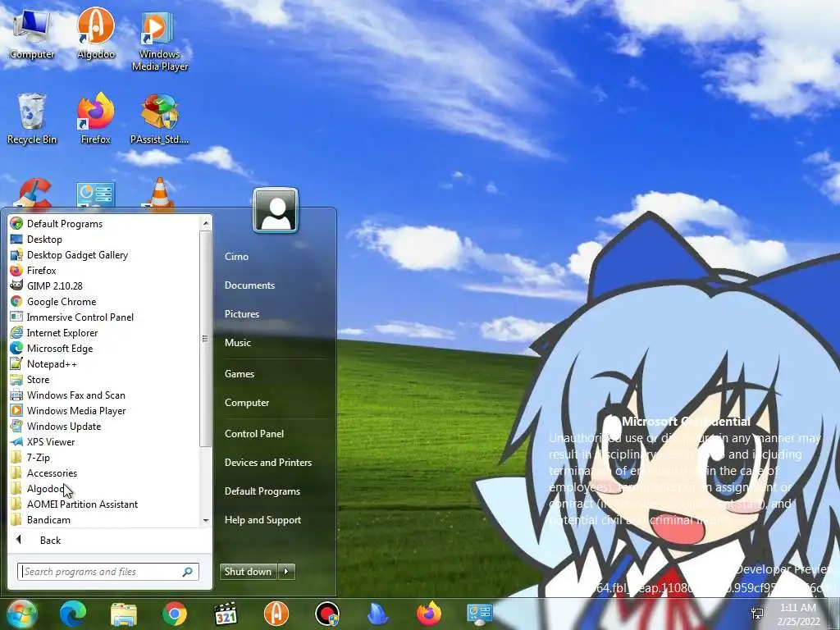Launch Firefox from the programs list
Screen dimensions: 840x630
[104, 270]
